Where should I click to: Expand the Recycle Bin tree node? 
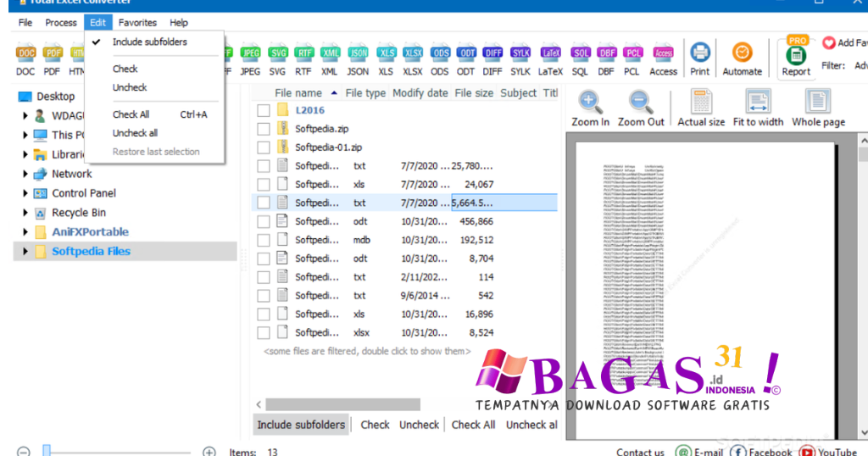click(x=25, y=213)
